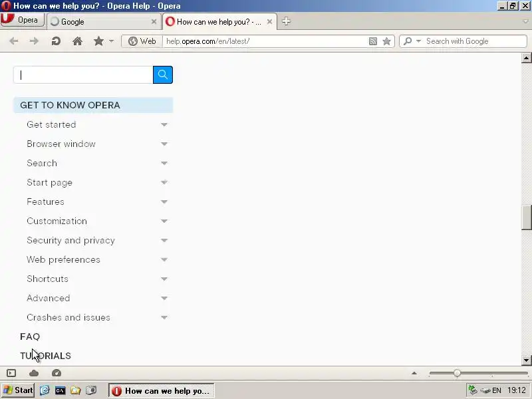Open the Get started section
The image size is (532, 399).
(x=51, y=124)
